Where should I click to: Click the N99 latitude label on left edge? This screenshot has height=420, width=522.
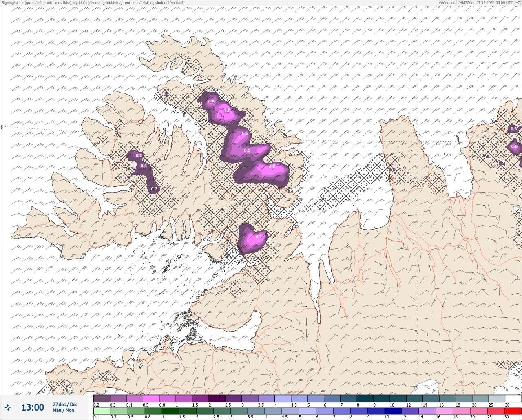(x=2, y=127)
